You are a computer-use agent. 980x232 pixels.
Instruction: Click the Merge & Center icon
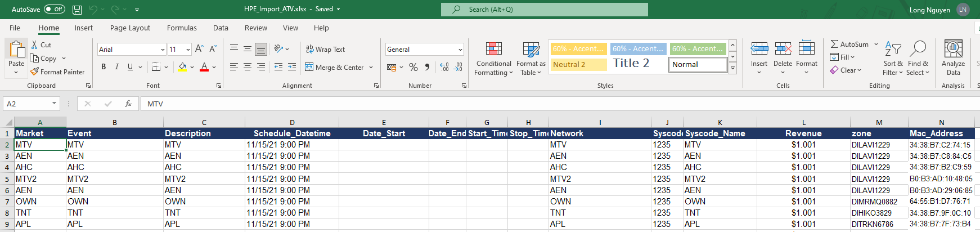tap(309, 67)
